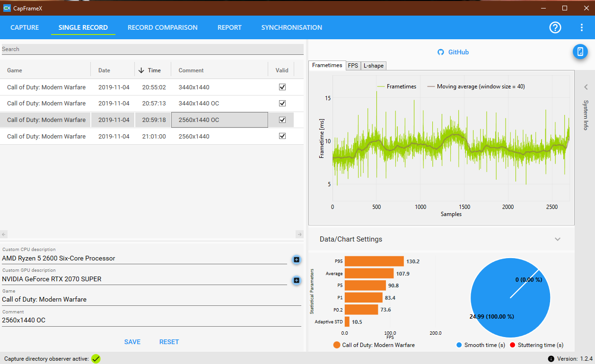Toggle Valid checkbox for 3440x1440 record

pos(282,87)
